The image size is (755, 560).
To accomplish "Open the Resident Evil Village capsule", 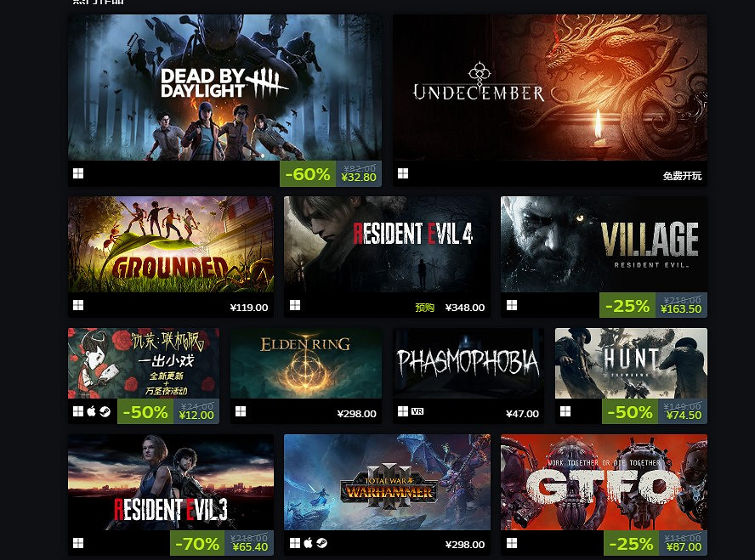I will pyautogui.click(x=604, y=245).
